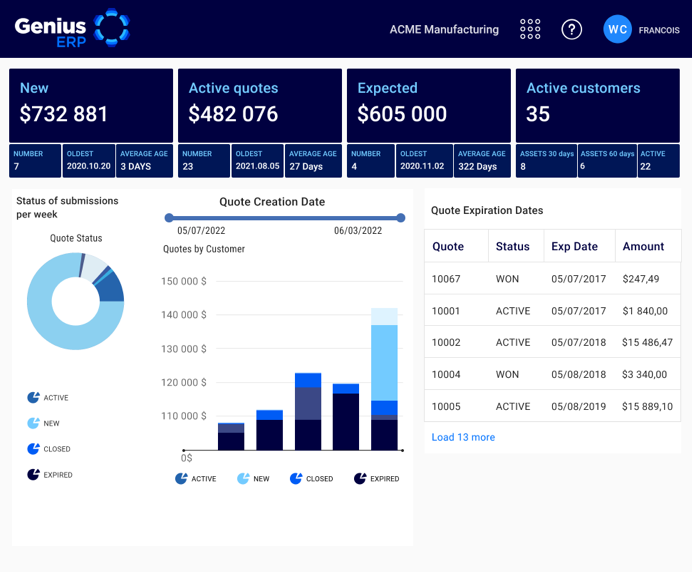
Task: Click ACTIVE legend icon below bar chart
Action: [x=181, y=478]
